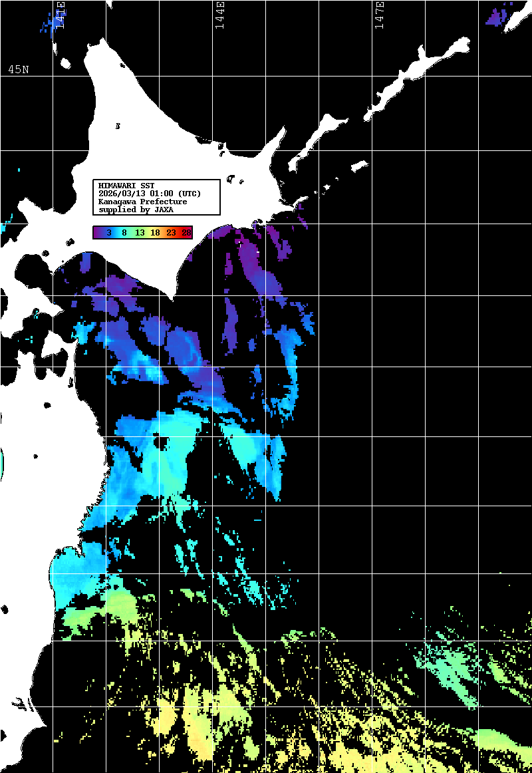
Task: Click the 45N latitude label
Action: [19, 70]
